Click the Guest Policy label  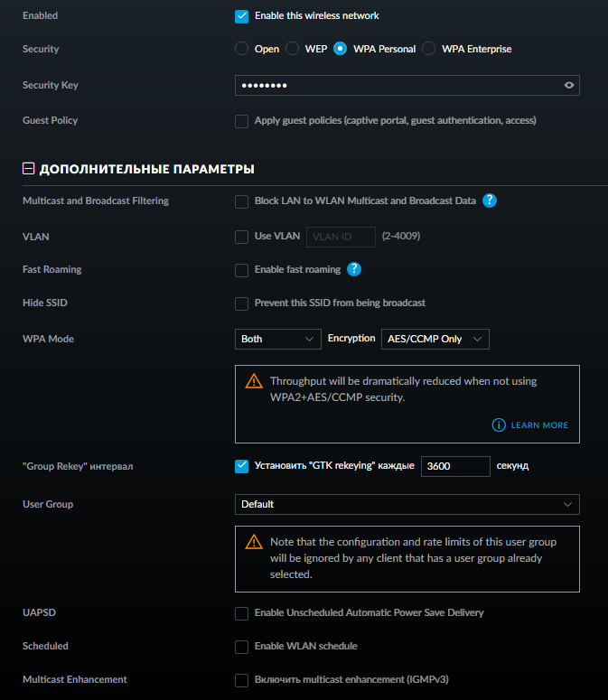tap(51, 120)
